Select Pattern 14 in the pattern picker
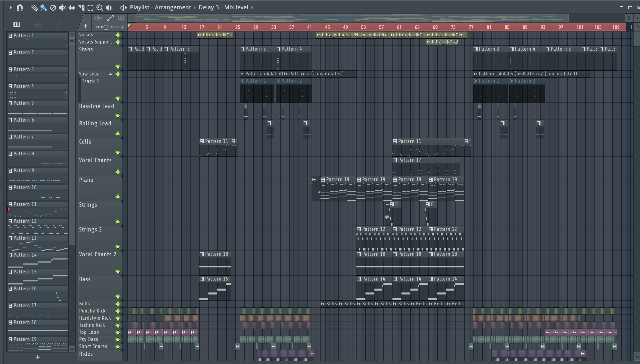The width and height of the screenshot is (640, 364). [x=38, y=259]
